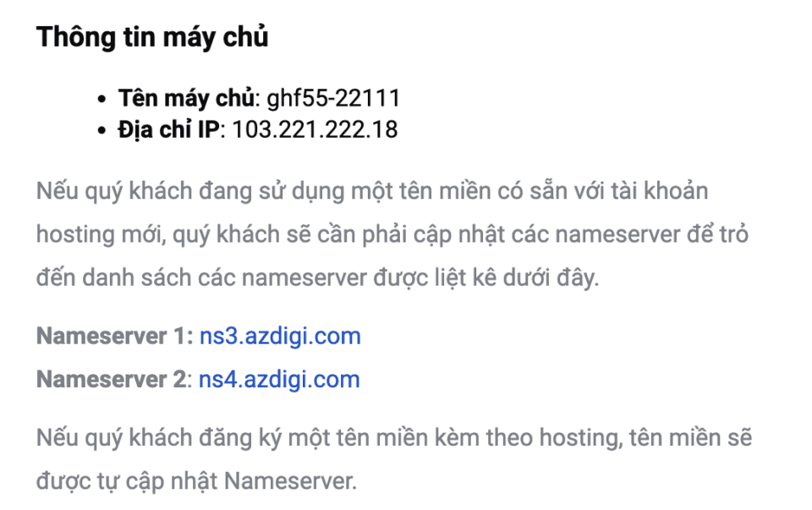This screenshot has height=510, width=812.
Task: Open the ns3.azdigi.com nameserver link
Action: (x=280, y=337)
